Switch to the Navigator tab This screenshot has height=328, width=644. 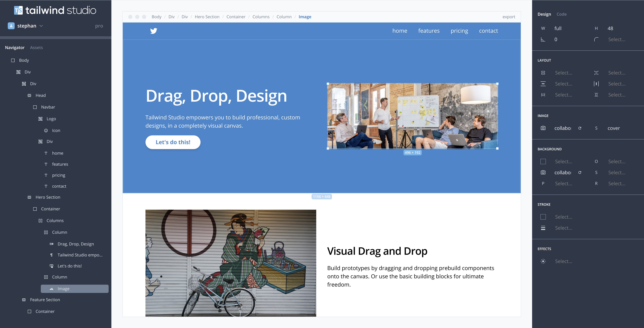(x=15, y=47)
